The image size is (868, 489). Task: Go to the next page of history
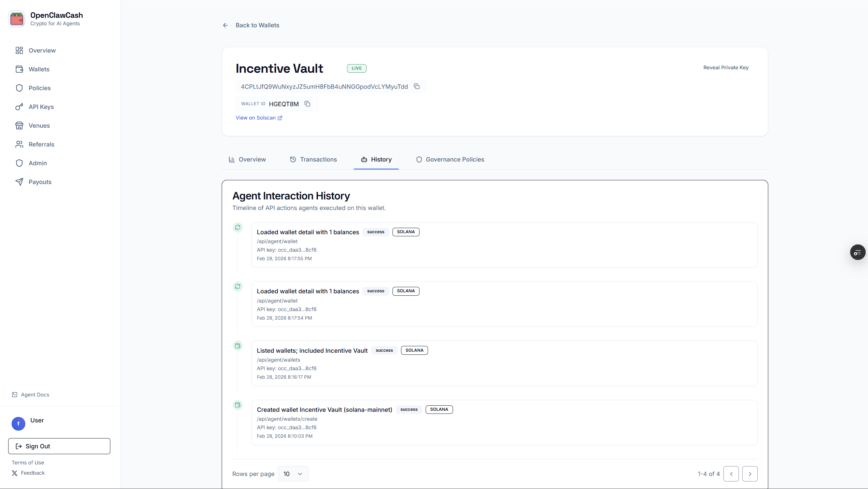(x=750, y=474)
